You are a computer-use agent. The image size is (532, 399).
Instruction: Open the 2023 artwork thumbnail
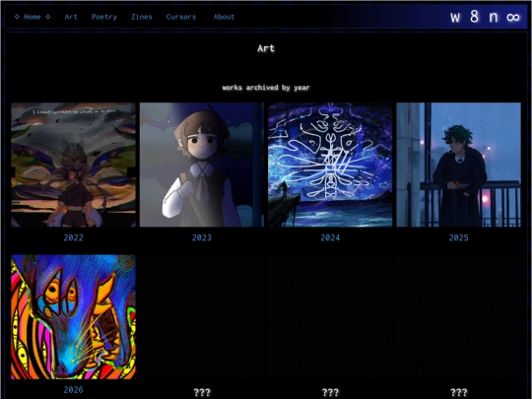(x=202, y=165)
